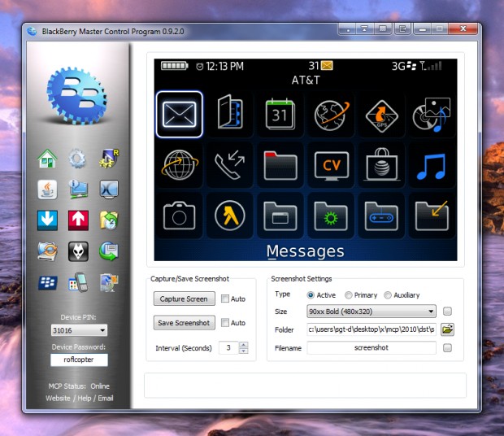Image resolution: width=504 pixels, height=436 pixels.
Task: Click the phone with color grid icon
Action: 78,282
